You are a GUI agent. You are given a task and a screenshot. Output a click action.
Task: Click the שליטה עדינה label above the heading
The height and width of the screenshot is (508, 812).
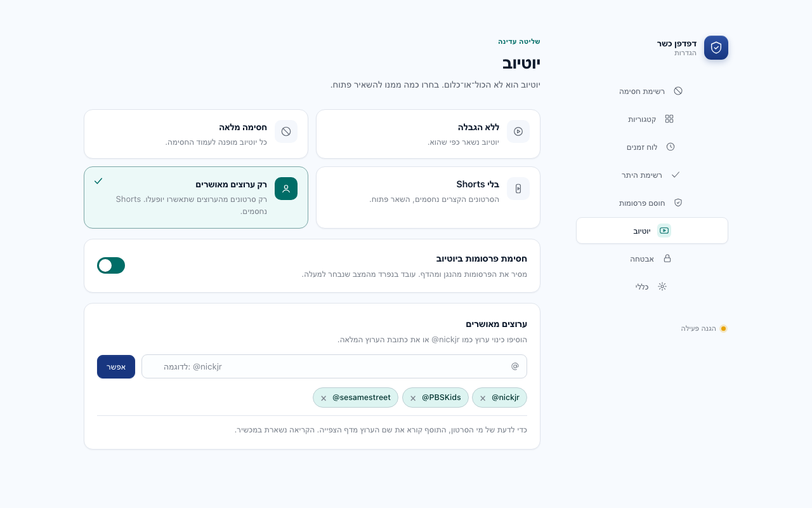tap(519, 41)
